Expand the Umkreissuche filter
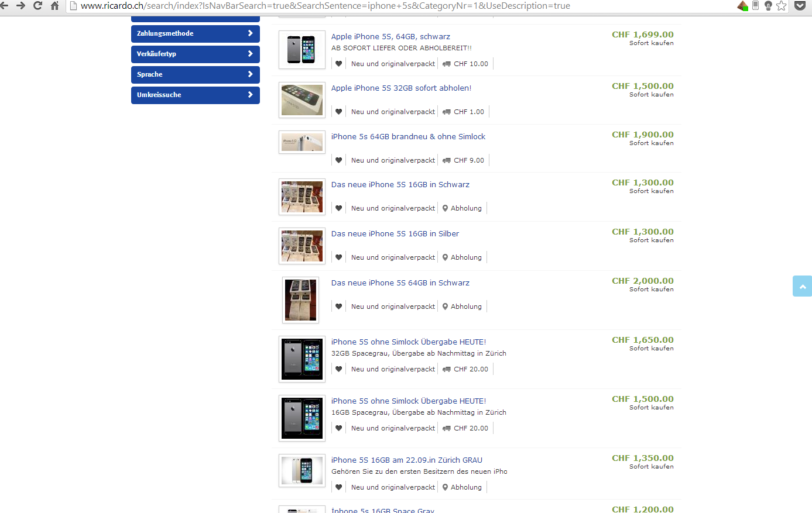Viewport: 812px width, 513px height. point(196,95)
